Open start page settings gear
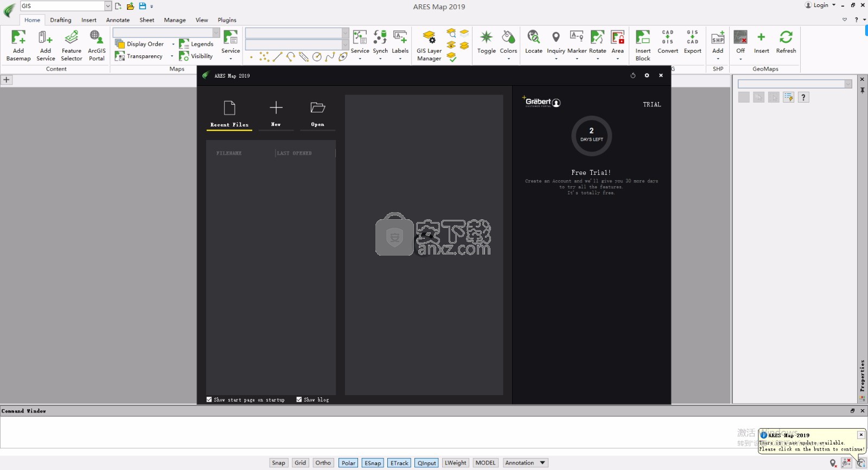 647,75
